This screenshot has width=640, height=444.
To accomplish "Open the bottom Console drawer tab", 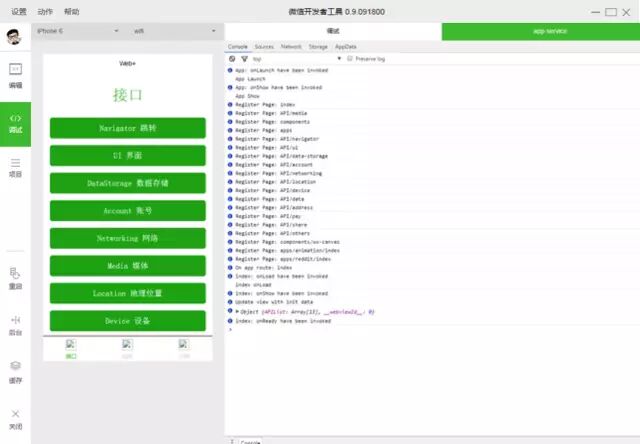I will pyautogui.click(x=250, y=442).
